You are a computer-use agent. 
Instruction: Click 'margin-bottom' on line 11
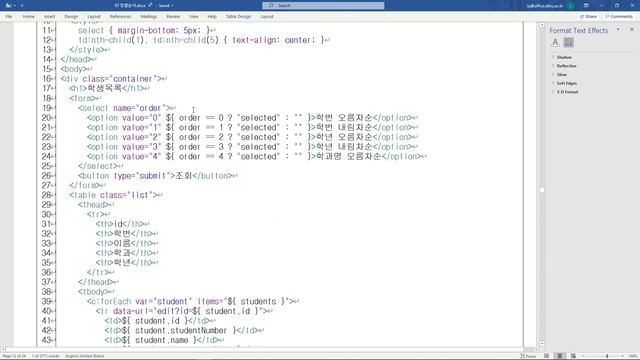[147, 31]
